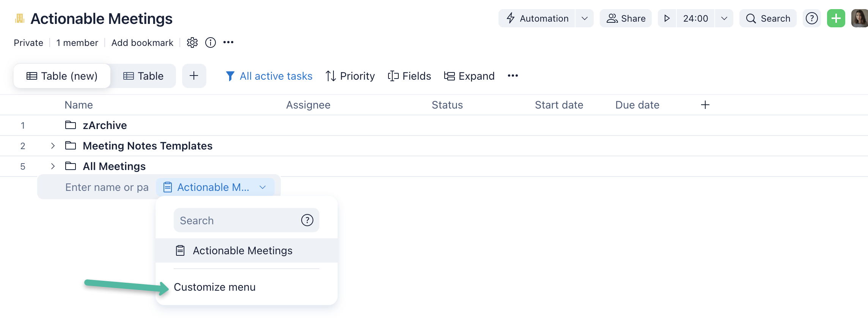This screenshot has width=868, height=318.
Task: Start the timer play button
Action: tap(667, 18)
